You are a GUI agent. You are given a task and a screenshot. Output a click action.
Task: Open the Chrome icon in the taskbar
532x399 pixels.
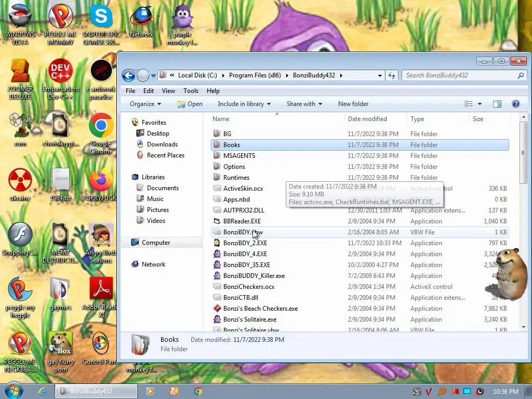point(198,391)
